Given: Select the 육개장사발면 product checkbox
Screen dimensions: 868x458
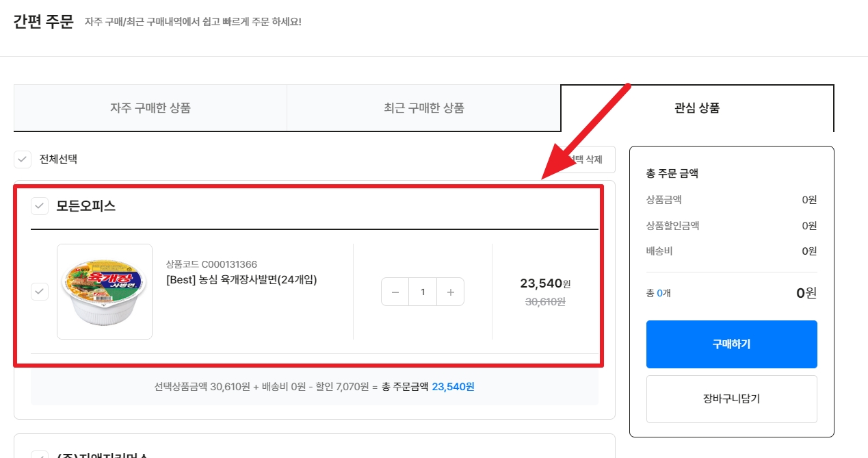Looking at the screenshot, I should click(x=40, y=292).
